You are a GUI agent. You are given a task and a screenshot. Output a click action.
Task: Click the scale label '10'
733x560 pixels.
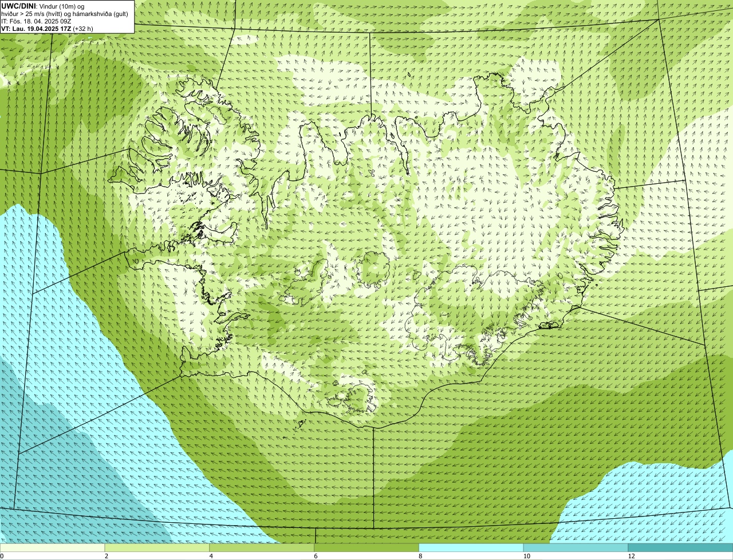(x=526, y=556)
